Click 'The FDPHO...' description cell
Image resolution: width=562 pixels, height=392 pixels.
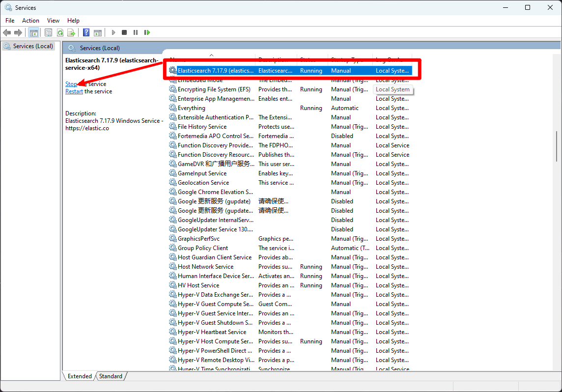(276, 145)
